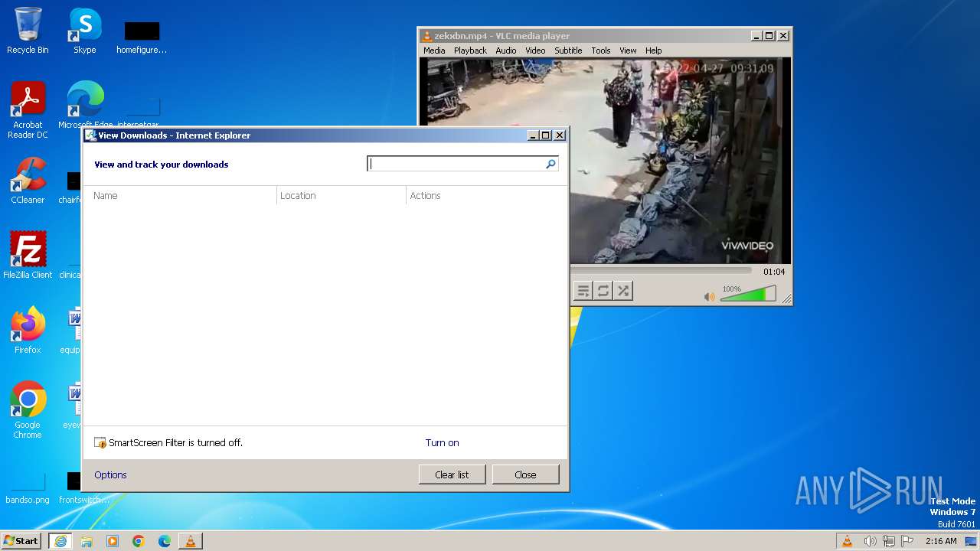Click the 2:16 AM taskbar clock
This screenshot has width=980, height=551.
pos(941,541)
